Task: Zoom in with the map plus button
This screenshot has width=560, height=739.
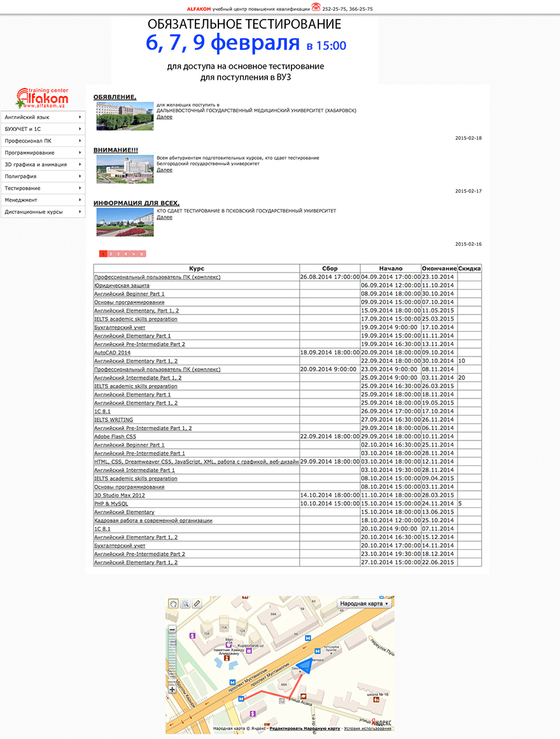Action: 172,689
